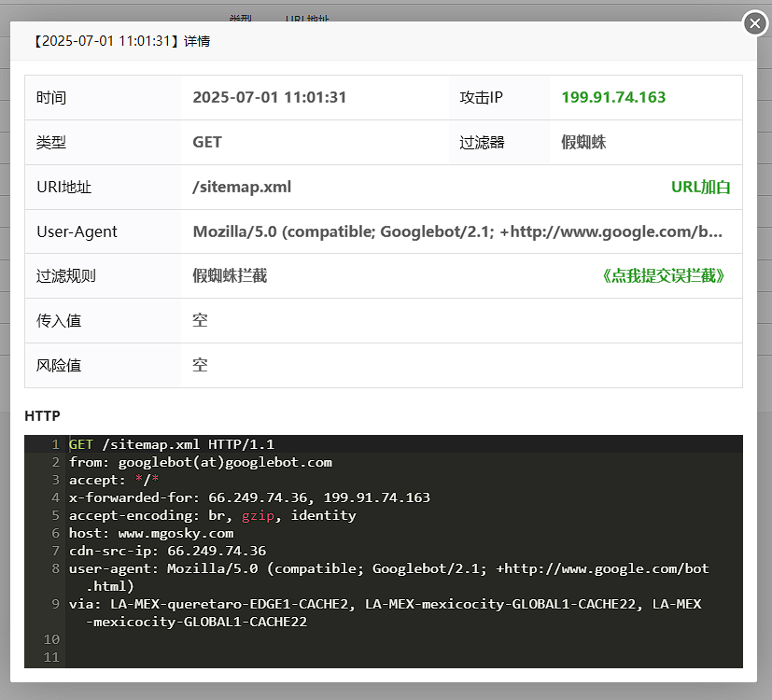Viewport: 772px width, 700px height.
Task: Click the URI地址 label cell
Action: point(103,187)
